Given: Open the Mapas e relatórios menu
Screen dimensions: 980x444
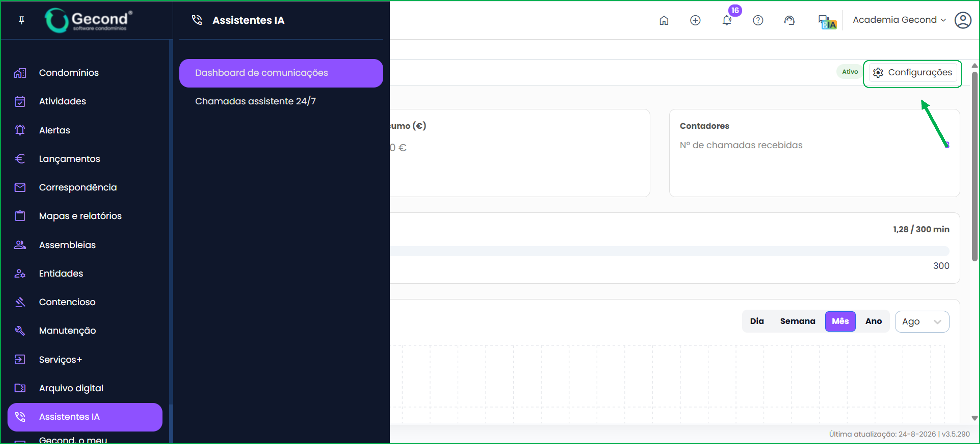Looking at the screenshot, I should pyautogui.click(x=85, y=216).
